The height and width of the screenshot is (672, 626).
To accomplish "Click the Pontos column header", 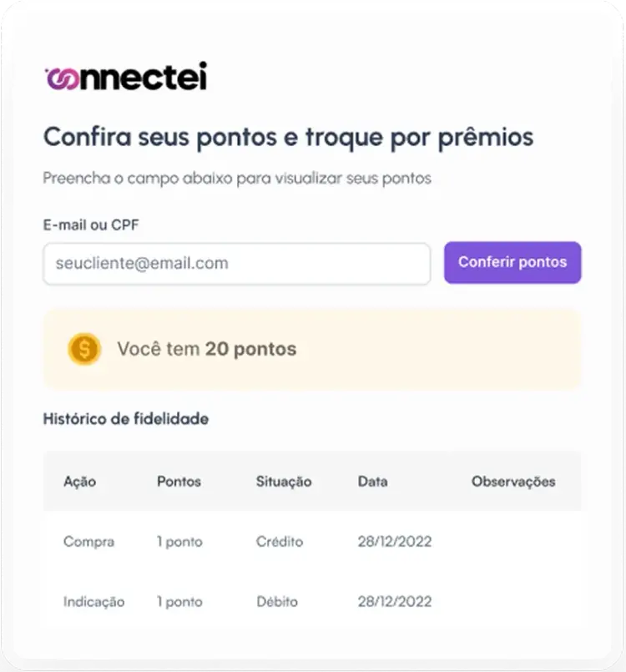I will pyautogui.click(x=179, y=482).
